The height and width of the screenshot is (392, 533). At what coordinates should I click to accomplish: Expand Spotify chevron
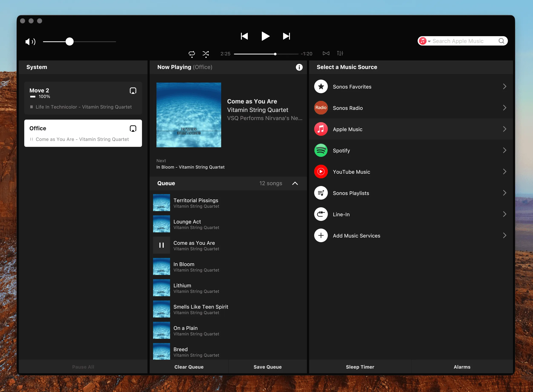(x=504, y=150)
